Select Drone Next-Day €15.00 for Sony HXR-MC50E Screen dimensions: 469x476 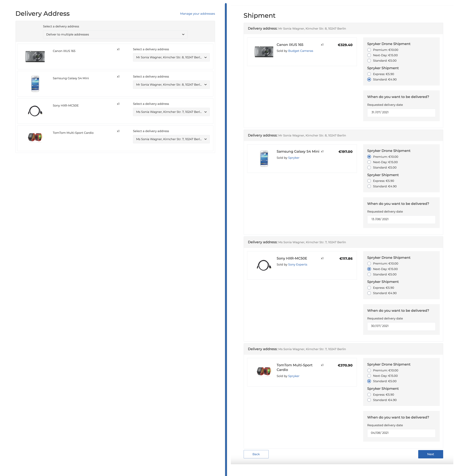coord(369,269)
